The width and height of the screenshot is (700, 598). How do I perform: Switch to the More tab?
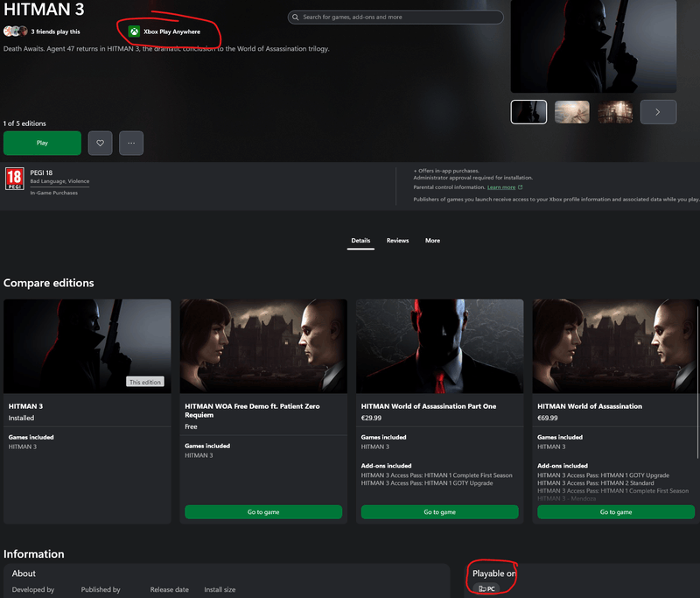[x=432, y=240]
